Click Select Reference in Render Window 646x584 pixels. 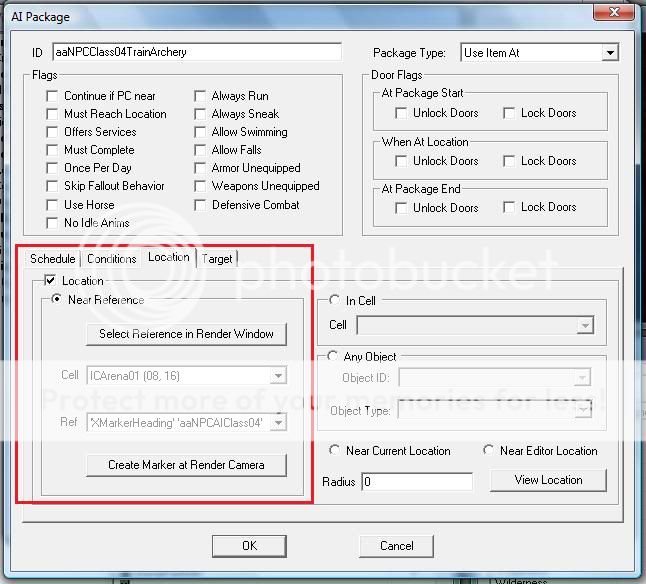pos(186,334)
